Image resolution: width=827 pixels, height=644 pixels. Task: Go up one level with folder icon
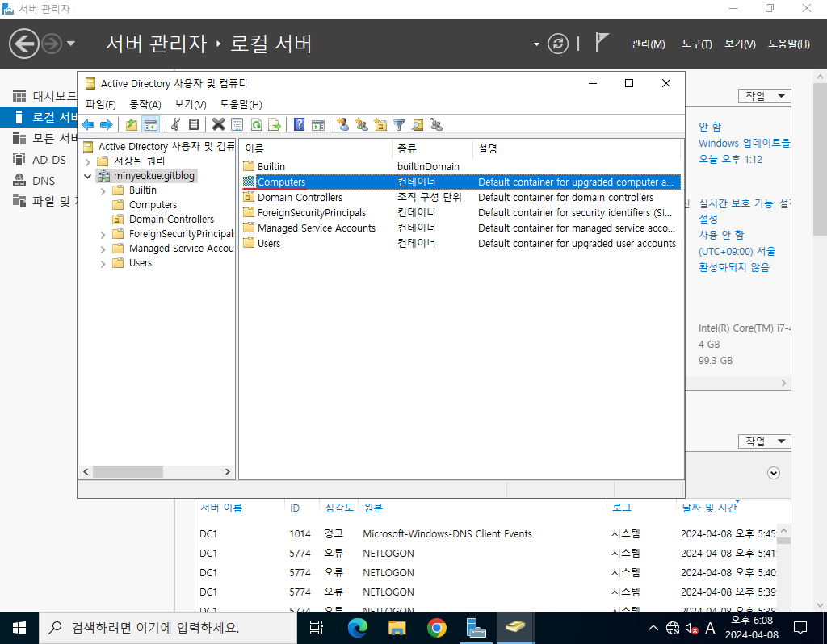132,125
